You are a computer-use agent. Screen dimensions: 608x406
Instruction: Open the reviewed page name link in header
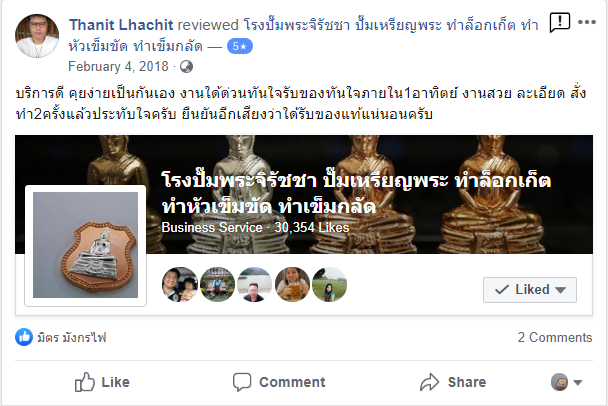tap(304, 35)
